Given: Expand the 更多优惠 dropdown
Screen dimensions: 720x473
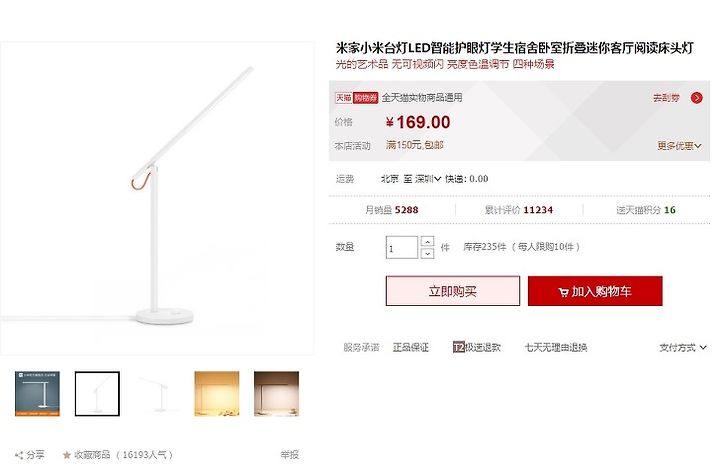Looking at the screenshot, I should point(679,146).
